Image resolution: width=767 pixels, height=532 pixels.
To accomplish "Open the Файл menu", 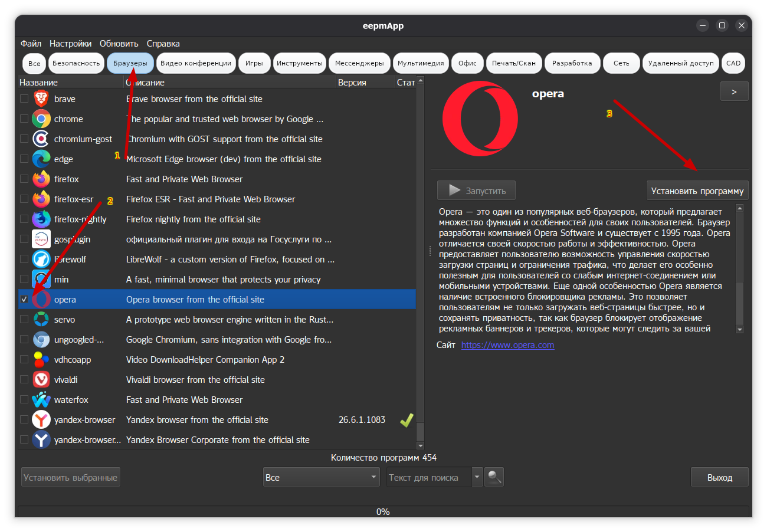I will 31,44.
